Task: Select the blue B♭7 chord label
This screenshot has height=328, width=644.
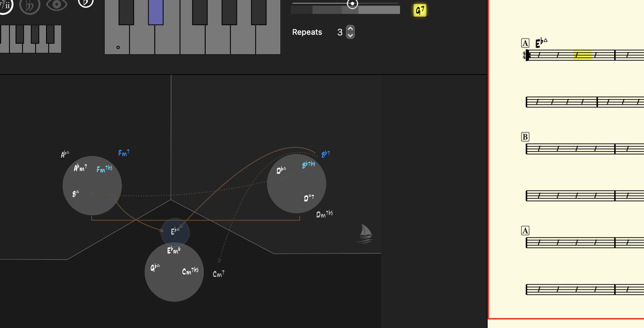Action: [326, 154]
